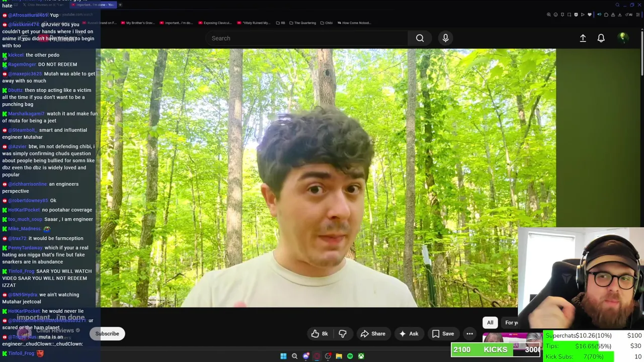The width and height of the screenshot is (644, 362).
Task: Click the snapshot selection toolbar icon
Action: pos(569,15)
